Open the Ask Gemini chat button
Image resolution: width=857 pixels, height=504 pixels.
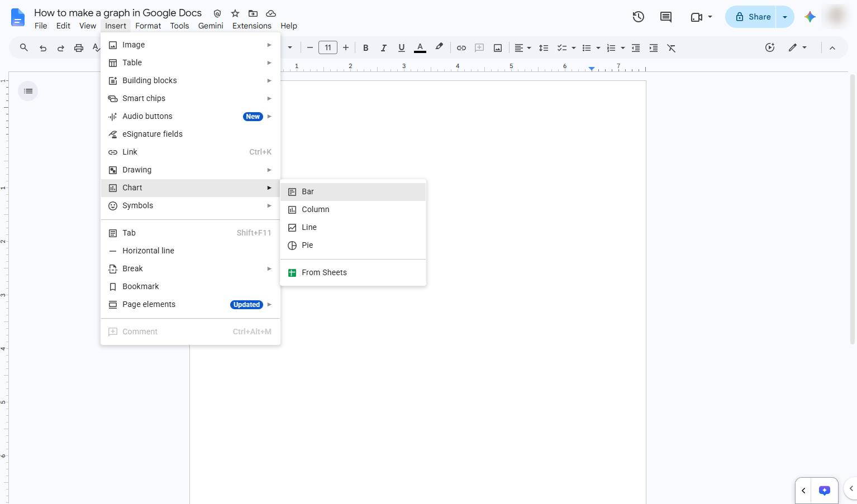point(825,491)
